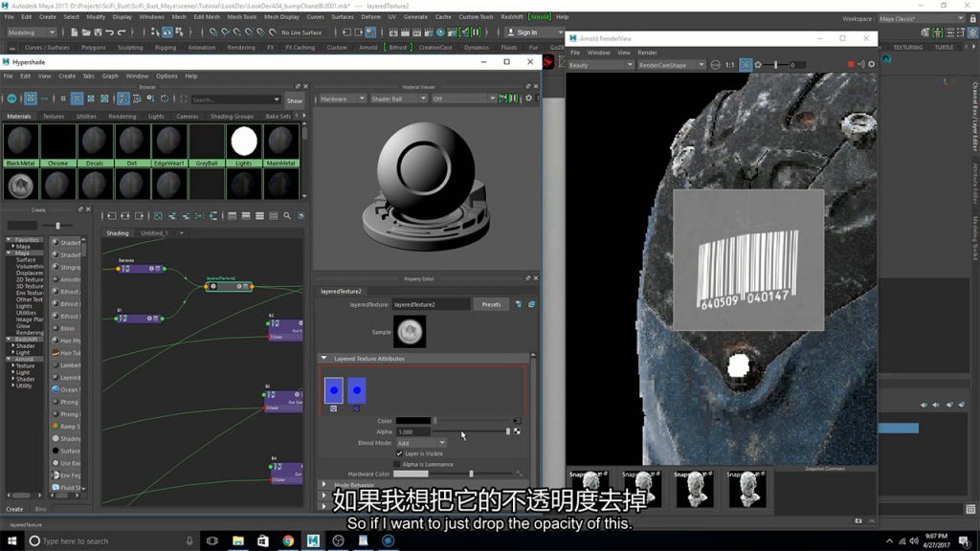This screenshot has height=551, width=980.
Task: Open the Untitled_1 tab in node editor
Action: point(154,233)
